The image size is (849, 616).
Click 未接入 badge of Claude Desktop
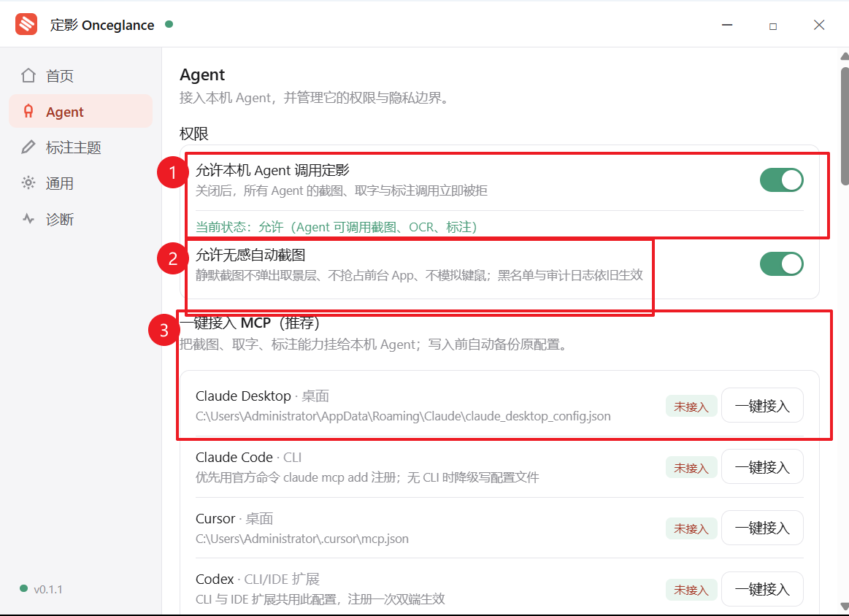(x=691, y=407)
